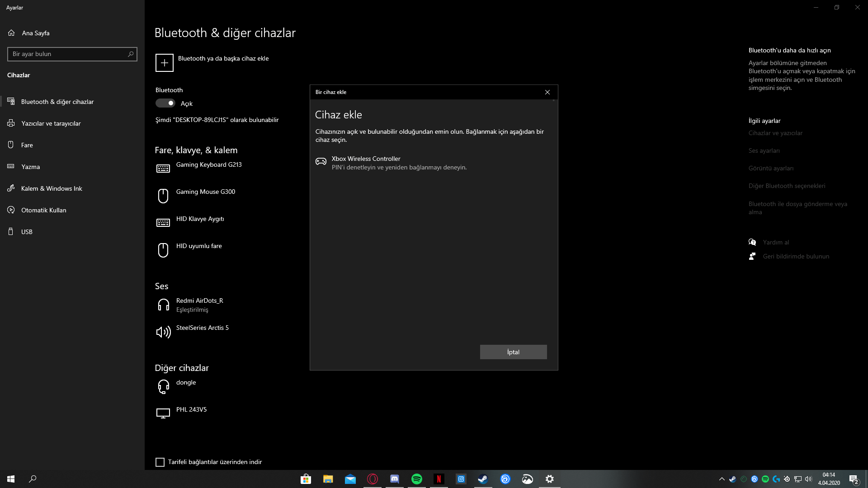
Task: Open Diğer Bluetooth seçenekleri link
Action: [x=787, y=186]
